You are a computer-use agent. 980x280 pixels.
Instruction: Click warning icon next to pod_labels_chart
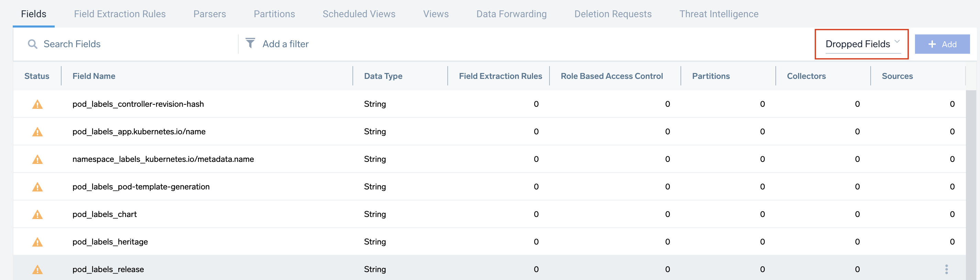coord(37,215)
